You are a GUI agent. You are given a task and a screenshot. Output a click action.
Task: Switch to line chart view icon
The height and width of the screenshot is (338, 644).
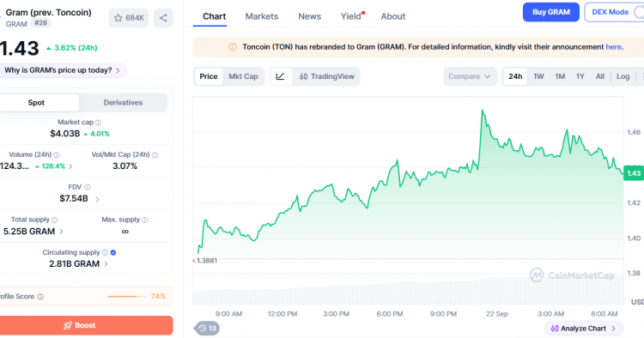281,76
